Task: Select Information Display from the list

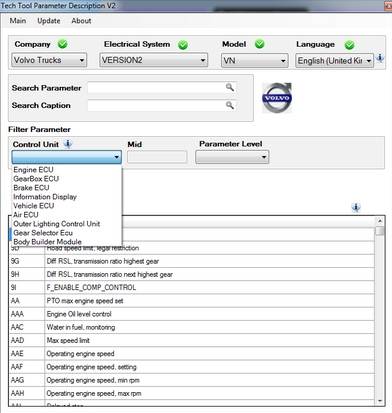Action: 67,197
